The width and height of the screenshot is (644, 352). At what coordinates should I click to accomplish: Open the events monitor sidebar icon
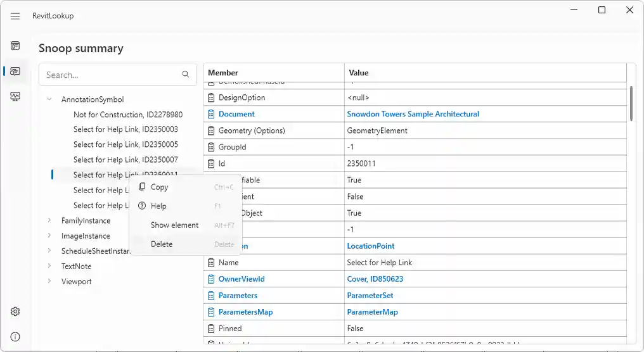pos(15,96)
